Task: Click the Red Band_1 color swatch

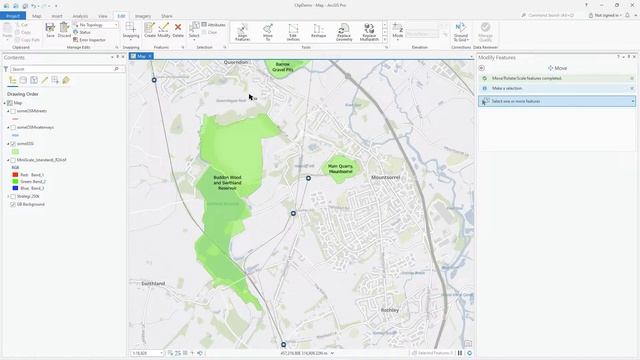Action: [15, 175]
